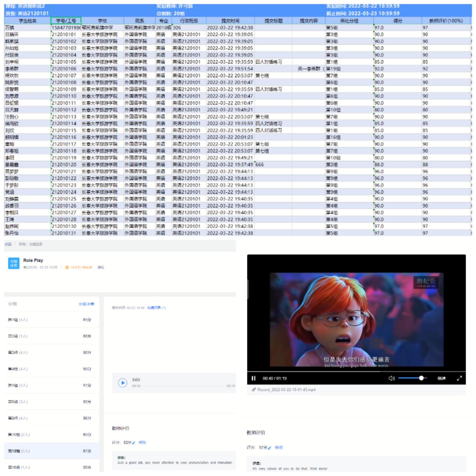
Task: Enter fullscreen mode for the video
Action: (459, 378)
